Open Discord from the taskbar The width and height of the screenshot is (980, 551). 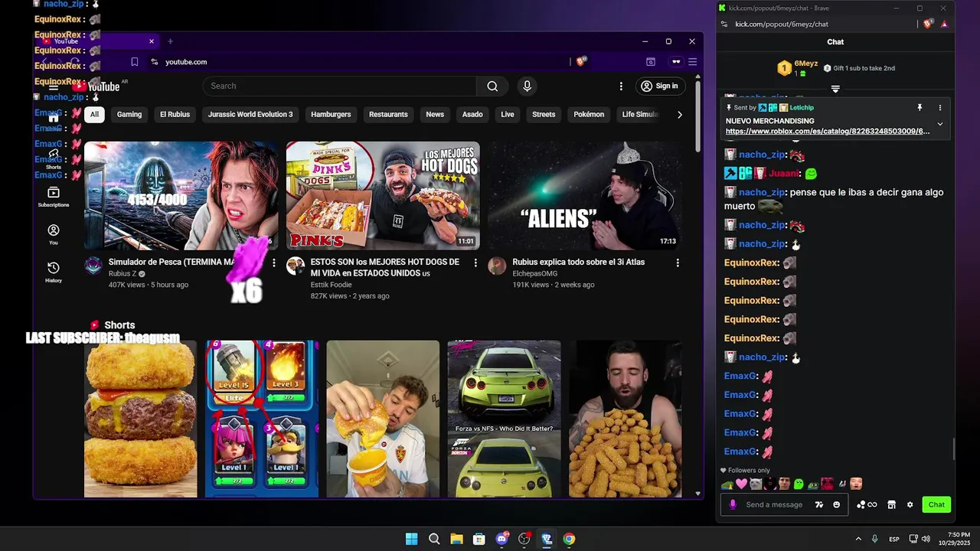pos(501,539)
